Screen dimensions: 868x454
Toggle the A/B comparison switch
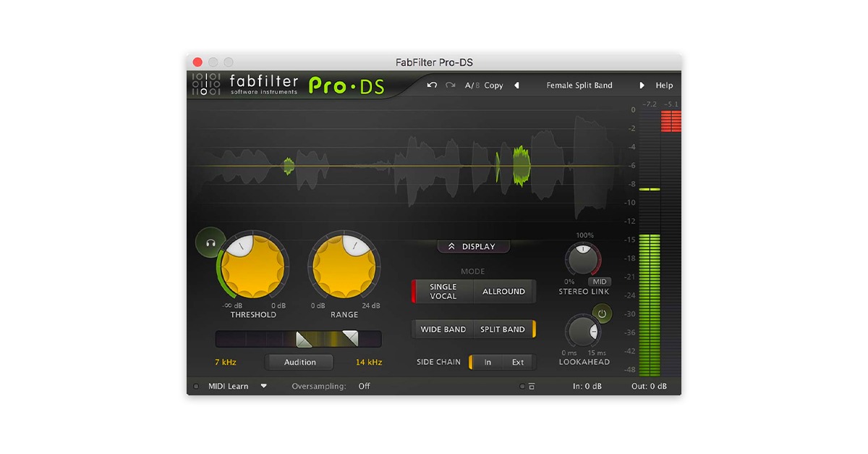pyautogui.click(x=472, y=85)
